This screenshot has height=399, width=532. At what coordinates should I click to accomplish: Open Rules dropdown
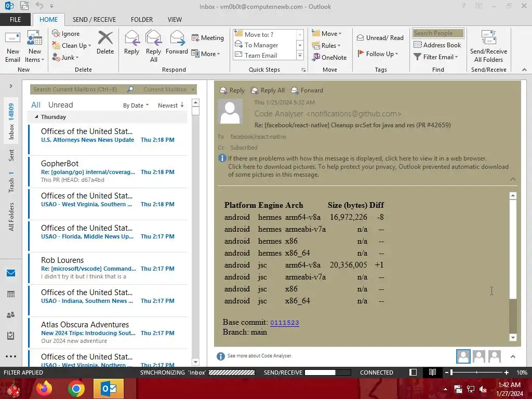[326, 46]
